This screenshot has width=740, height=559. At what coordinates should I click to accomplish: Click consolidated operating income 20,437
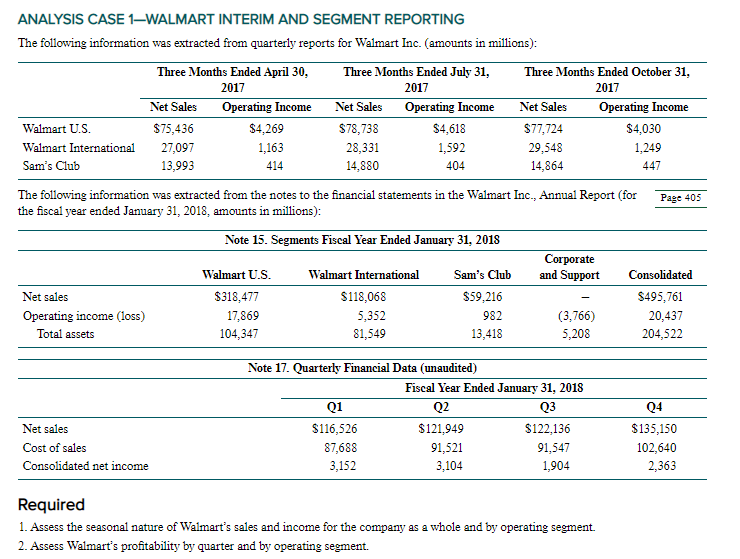tap(665, 316)
